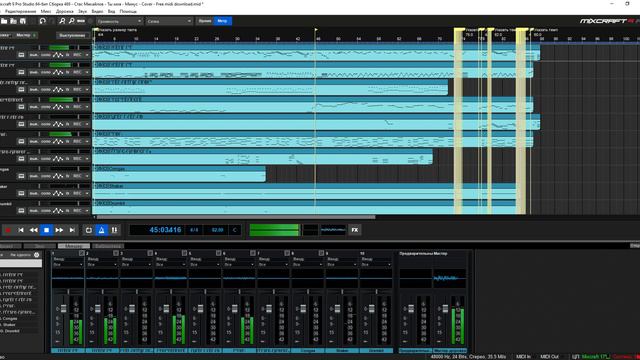Click the Master channel volume fader

(445, 309)
